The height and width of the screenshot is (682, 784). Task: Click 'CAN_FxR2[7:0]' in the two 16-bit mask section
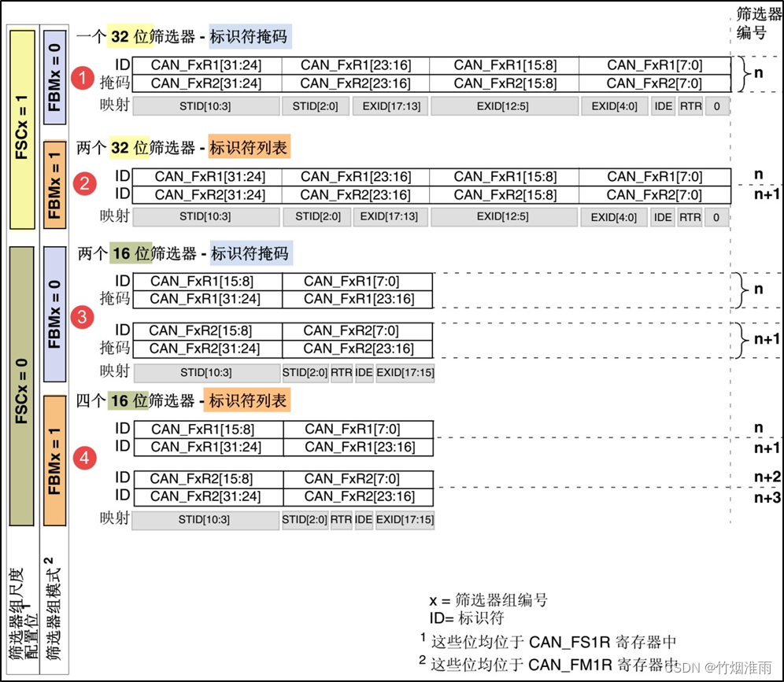click(351, 330)
